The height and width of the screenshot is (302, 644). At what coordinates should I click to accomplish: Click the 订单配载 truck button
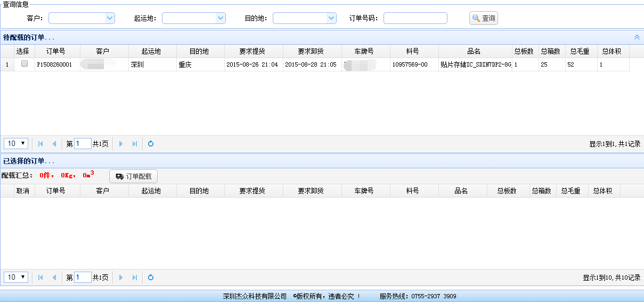[x=133, y=176]
